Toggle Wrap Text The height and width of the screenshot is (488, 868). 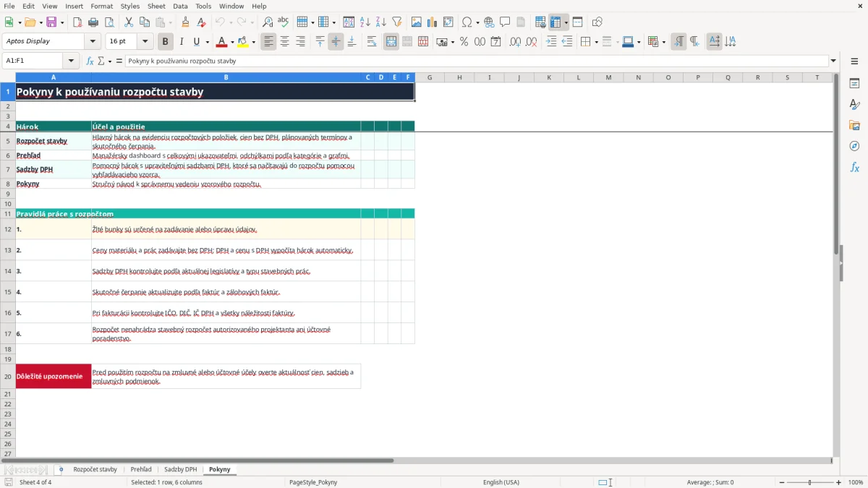[372, 42]
